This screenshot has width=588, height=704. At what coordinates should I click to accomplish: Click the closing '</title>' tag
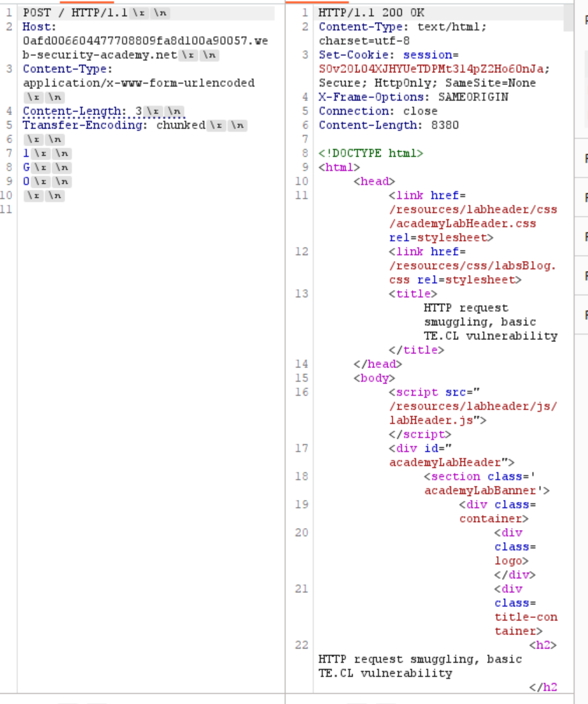point(417,350)
